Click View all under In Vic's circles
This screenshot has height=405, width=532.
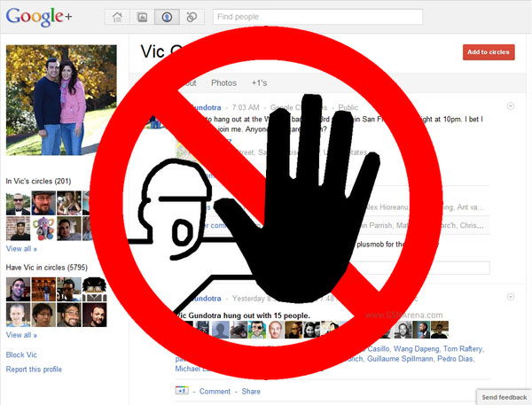pos(21,250)
